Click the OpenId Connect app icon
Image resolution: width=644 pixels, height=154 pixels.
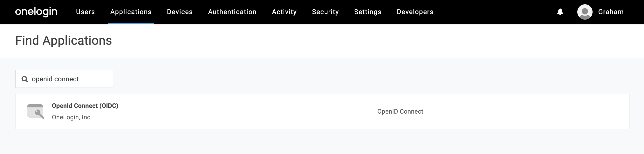click(x=35, y=111)
